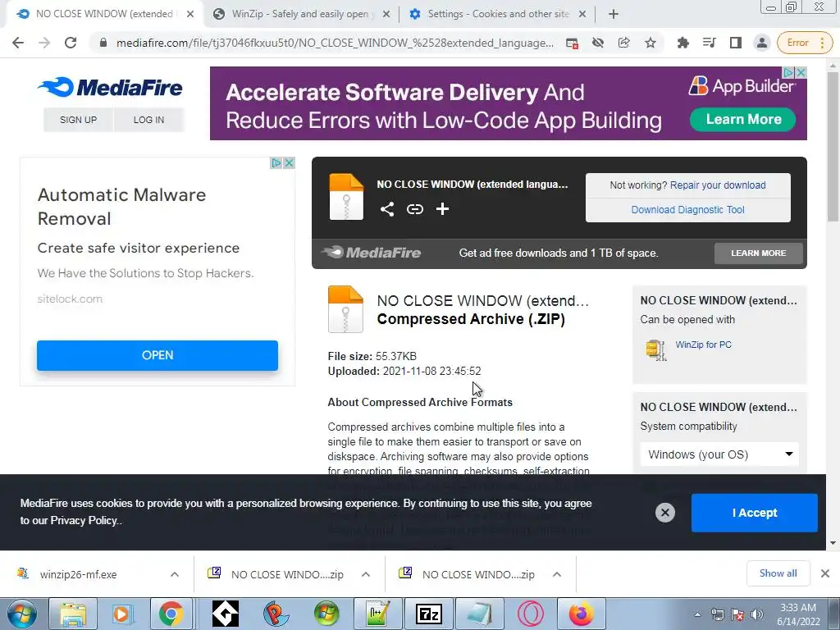Click the Error update button in Chrome
The image size is (840, 630).
coord(806,43)
